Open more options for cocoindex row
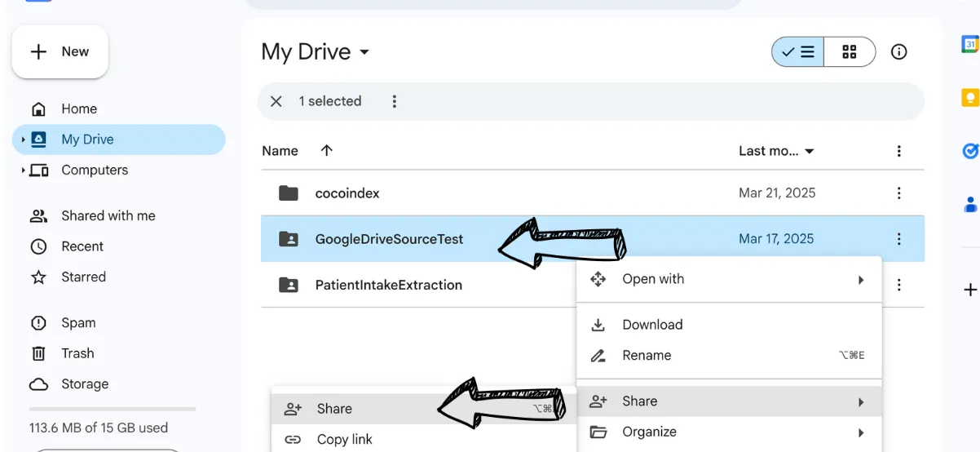 (x=898, y=193)
